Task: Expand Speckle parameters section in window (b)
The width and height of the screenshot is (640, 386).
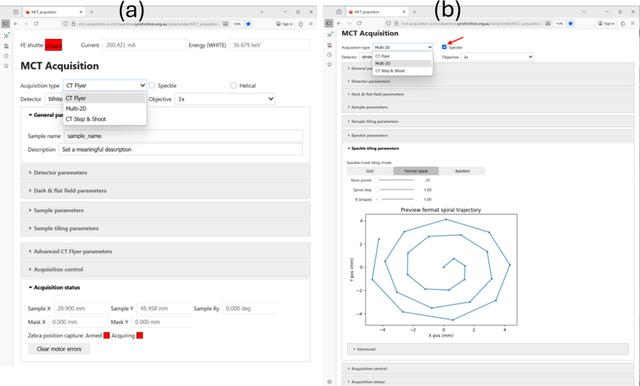Action: (x=488, y=135)
